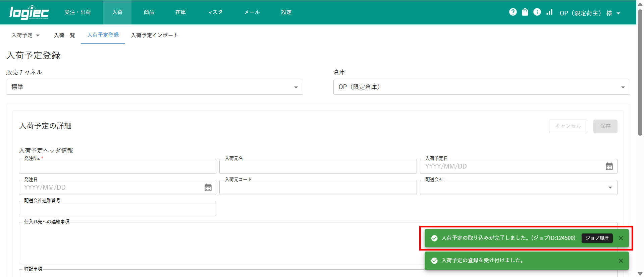The height and width of the screenshot is (277, 644).
Task: Switch to 入荷予定インポート tab
Action: (154, 35)
